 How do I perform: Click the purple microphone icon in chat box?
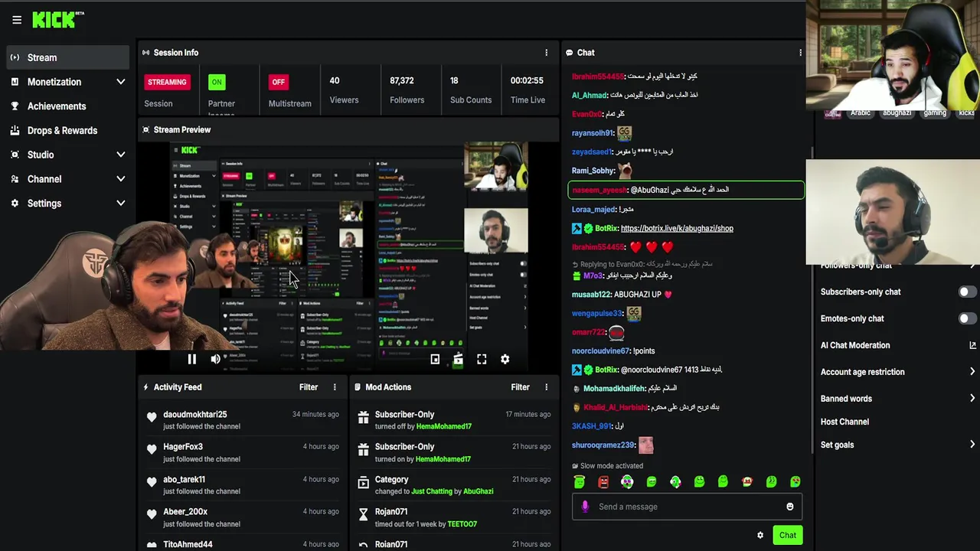coord(585,507)
